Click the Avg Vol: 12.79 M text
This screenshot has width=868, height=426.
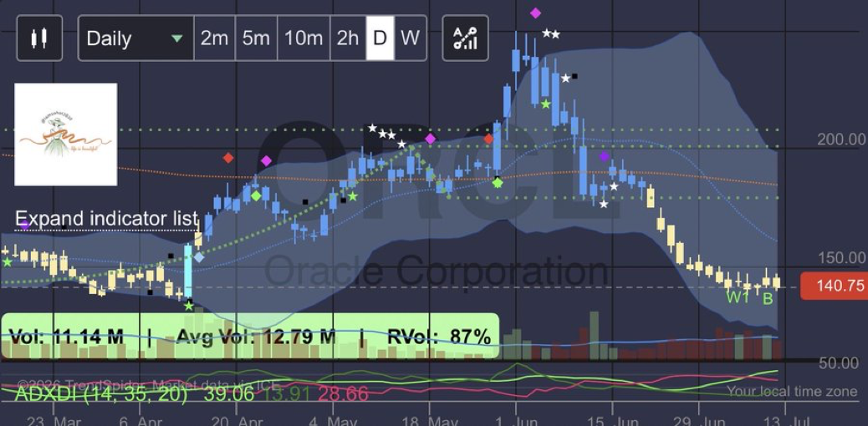click(x=256, y=337)
